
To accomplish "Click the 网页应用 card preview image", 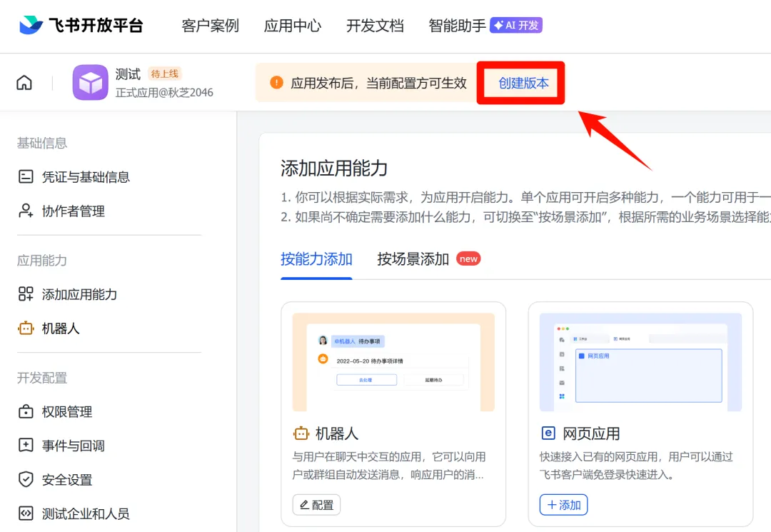I will tap(640, 362).
